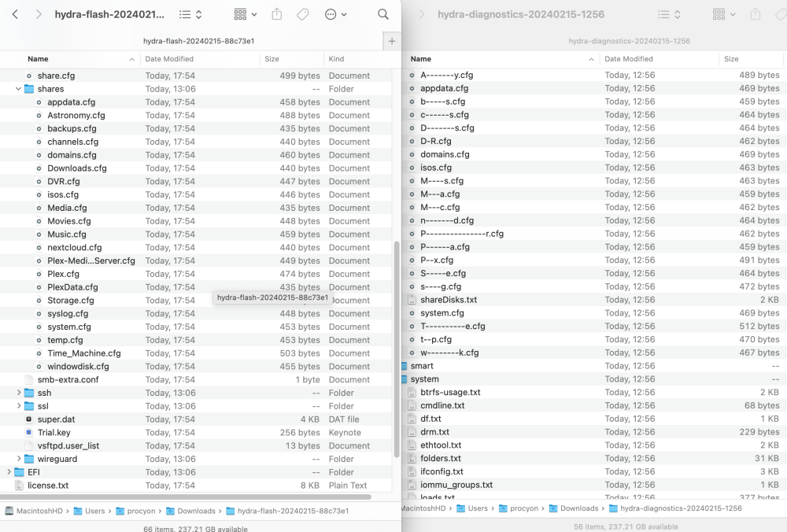Click the Tags icon in hydra-flash window
The width and height of the screenshot is (787, 532).
(303, 14)
